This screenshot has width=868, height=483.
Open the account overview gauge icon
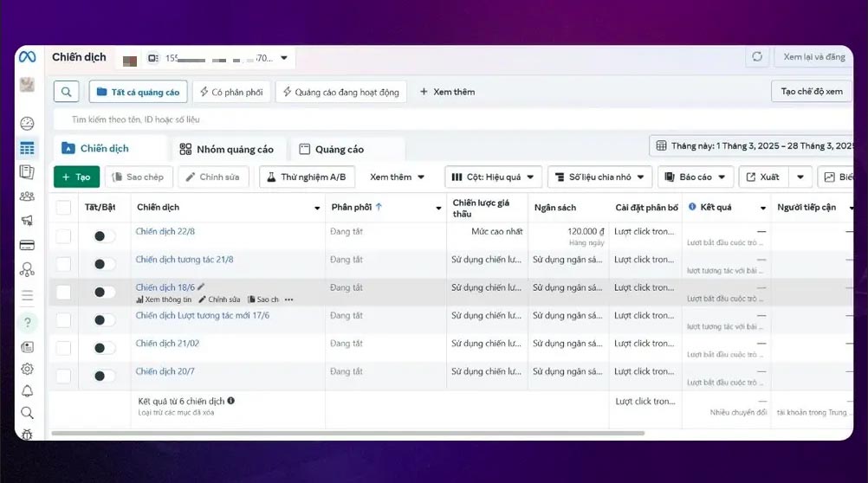point(27,124)
